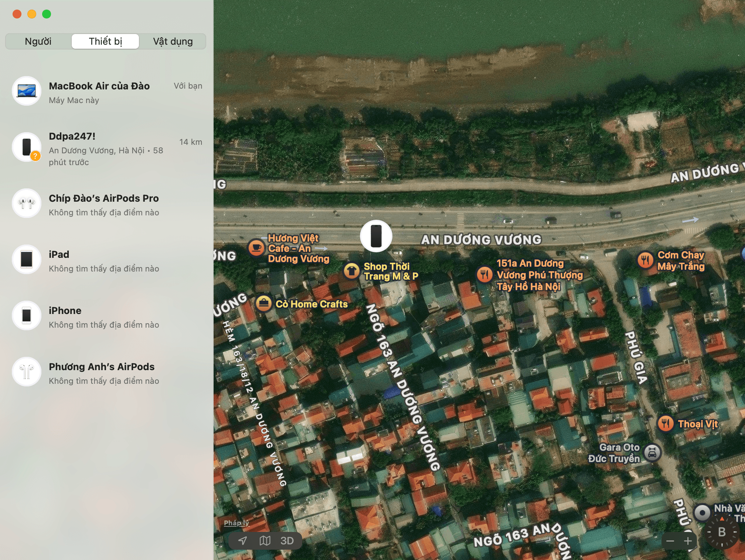Click the device pin on An Dương Vương road
This screenshot has width=745, height=560.
coord(375,236)
